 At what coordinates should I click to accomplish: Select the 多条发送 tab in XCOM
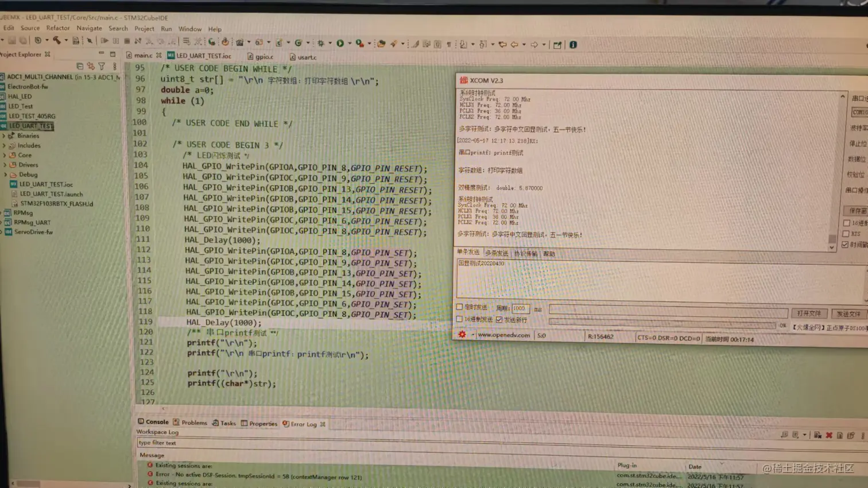tap(497, 253)
